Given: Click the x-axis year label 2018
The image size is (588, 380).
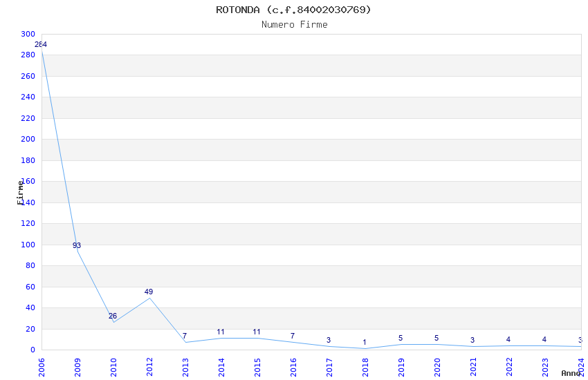Looking at the screenshot, I should pos(366,368).
